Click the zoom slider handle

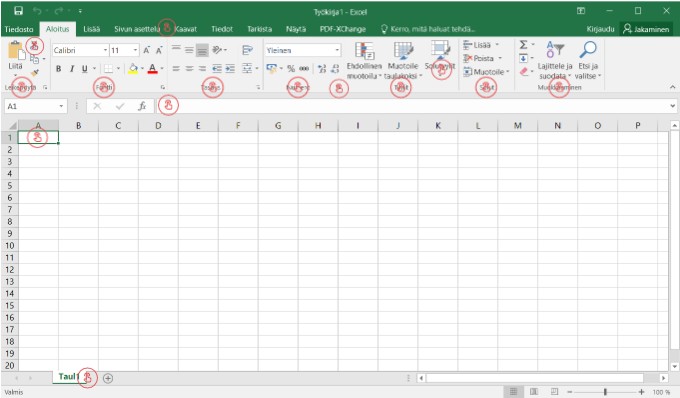605,392
